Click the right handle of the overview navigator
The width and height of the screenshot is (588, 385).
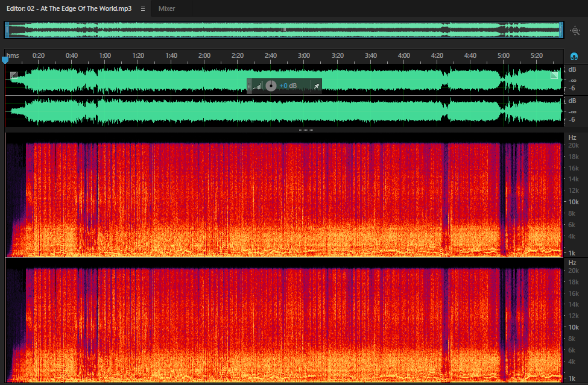(561, 30)
